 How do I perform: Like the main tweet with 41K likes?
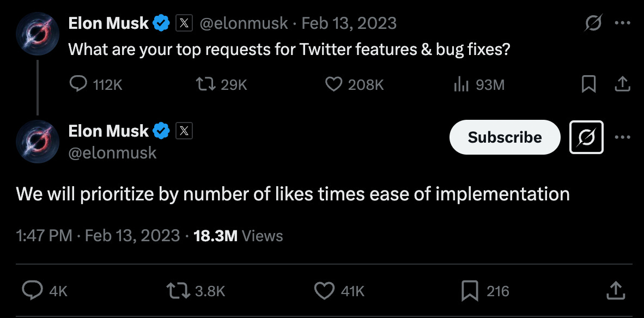coord(339,291)
